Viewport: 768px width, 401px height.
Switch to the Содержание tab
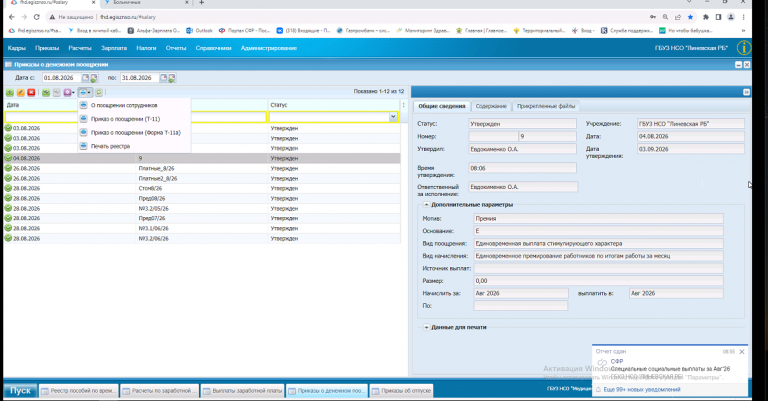pos(491,106)
